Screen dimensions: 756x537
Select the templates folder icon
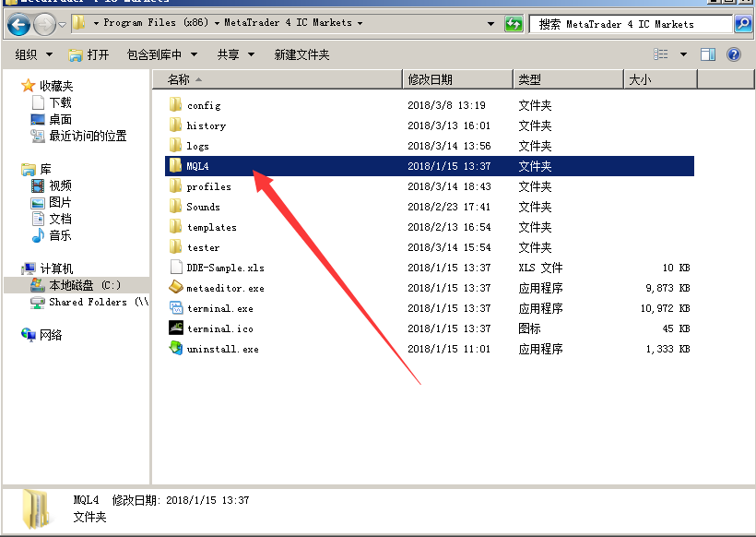tap(175, 226)
